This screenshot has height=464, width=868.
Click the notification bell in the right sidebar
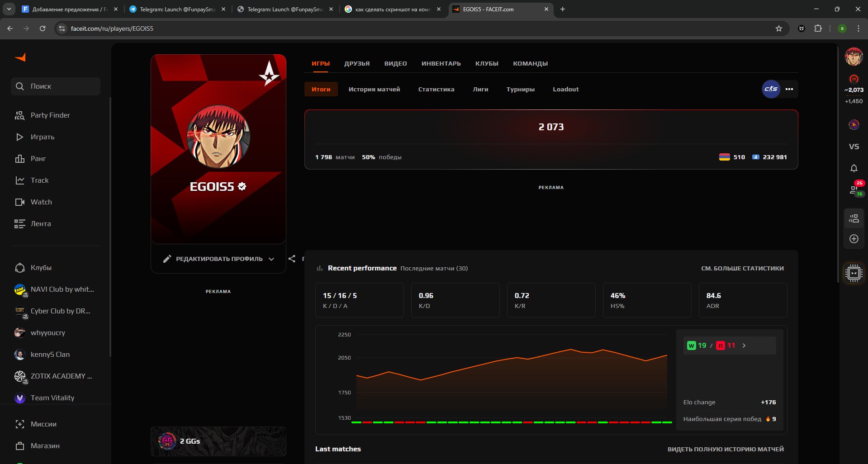pyautogui.click(x=854, y=168)
